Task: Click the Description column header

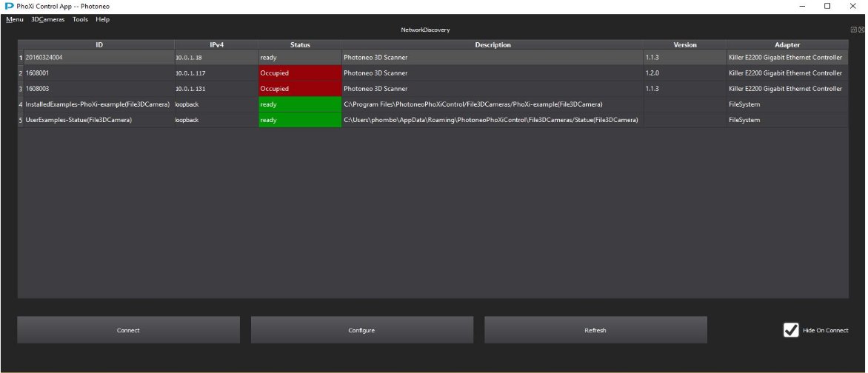Action: [x=493, y=45]
